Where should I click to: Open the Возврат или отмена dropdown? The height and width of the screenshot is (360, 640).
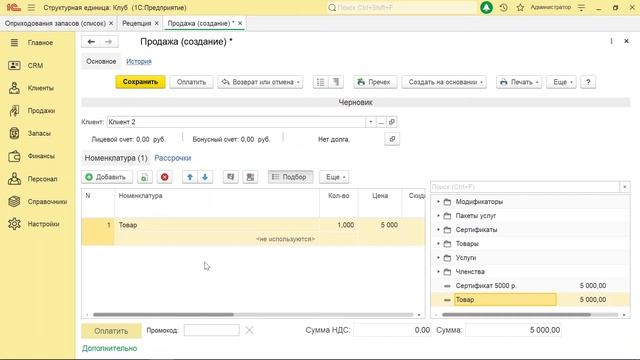tap(260, 82)
